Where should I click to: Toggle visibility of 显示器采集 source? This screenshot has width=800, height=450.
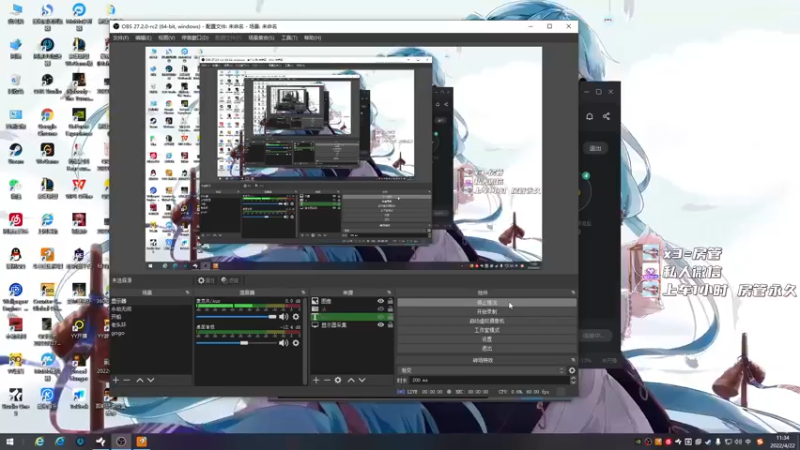pos(381,325)
